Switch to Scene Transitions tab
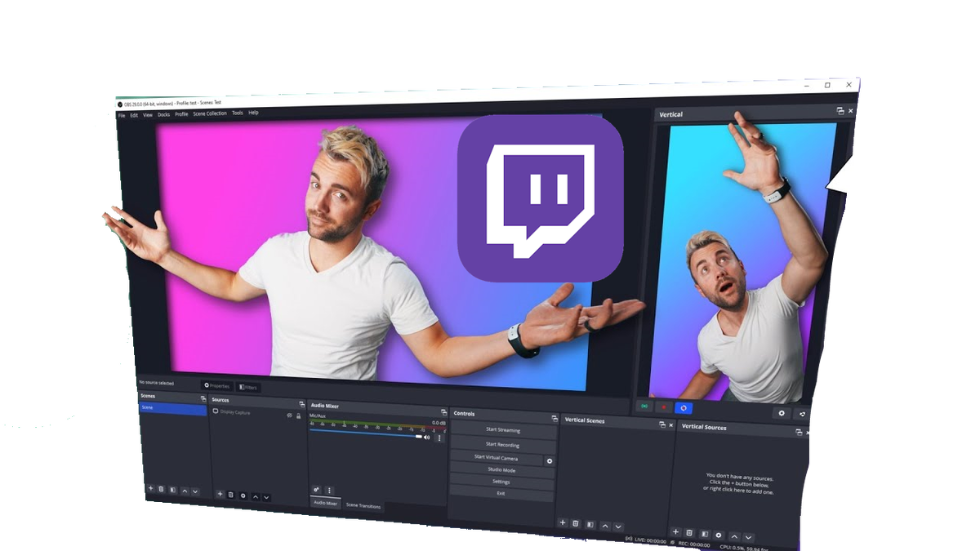 363,506
